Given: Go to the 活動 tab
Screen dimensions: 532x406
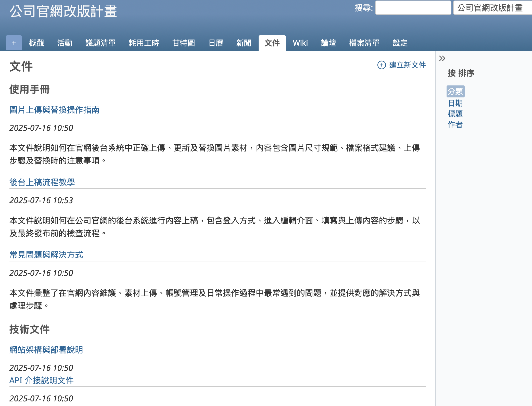Looking at the screenshot, I should click(65, 43).
